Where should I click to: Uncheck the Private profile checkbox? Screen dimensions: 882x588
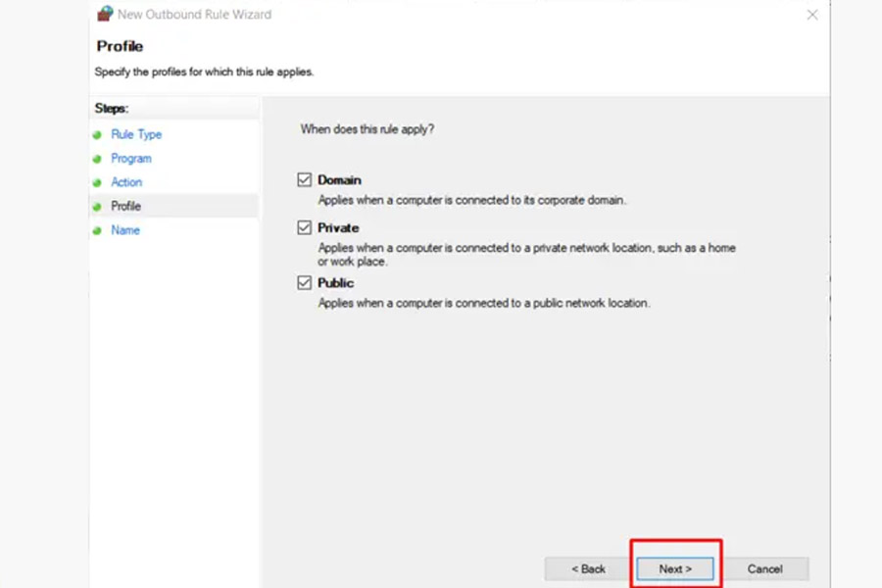[x=305, y=227]
